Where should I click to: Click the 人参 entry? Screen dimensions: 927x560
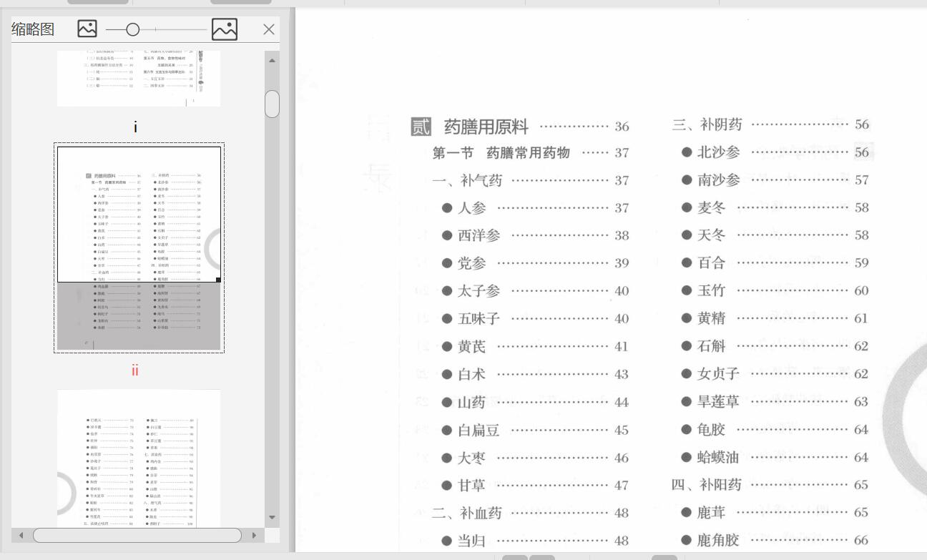[x=535, y=208]
